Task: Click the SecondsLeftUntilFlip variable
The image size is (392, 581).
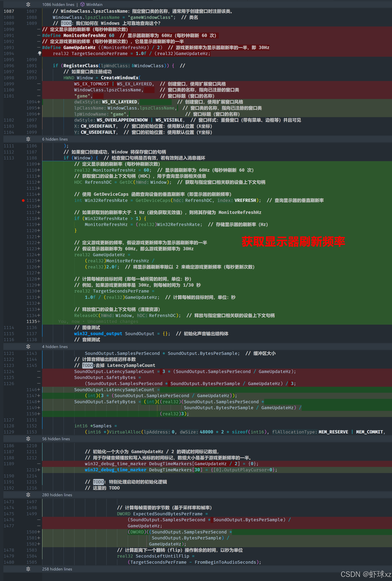Action: click(162, 556)
